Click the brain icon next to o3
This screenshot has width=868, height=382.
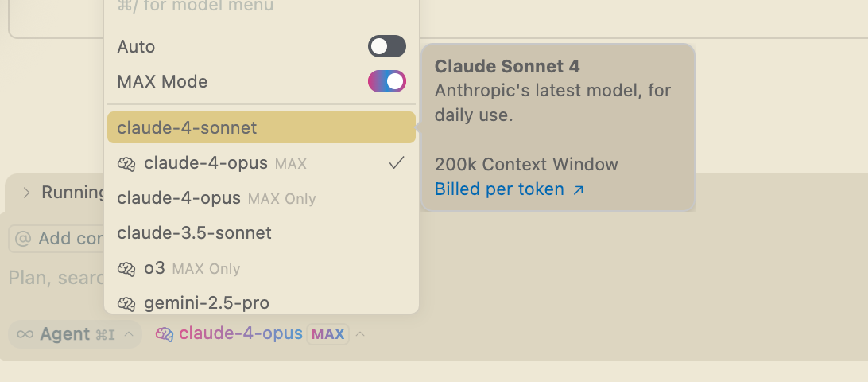click(x=126, y=269)
